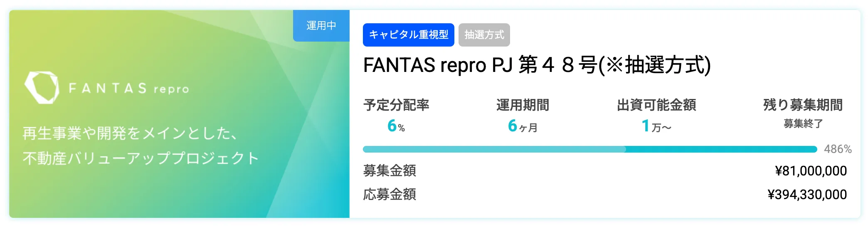Click the FANTAS repro wordmark text
Screen dimensions: 868x227
(129, 89)
